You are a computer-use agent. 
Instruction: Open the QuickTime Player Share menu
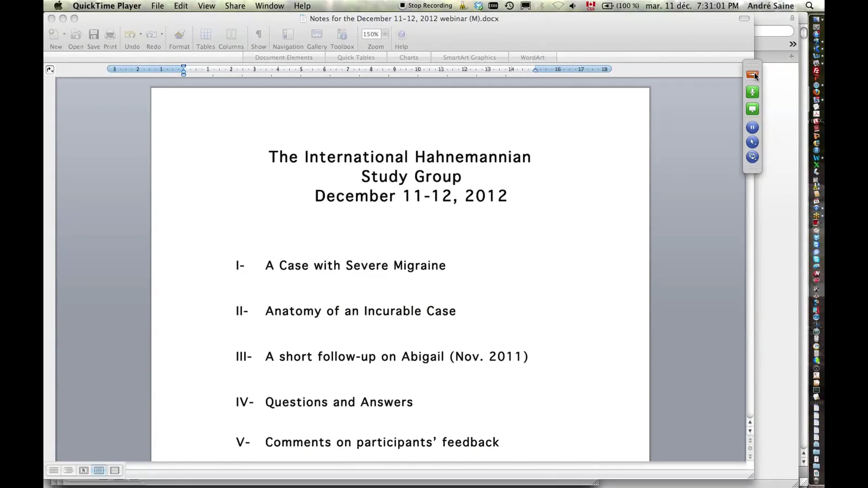coord(235,6)
